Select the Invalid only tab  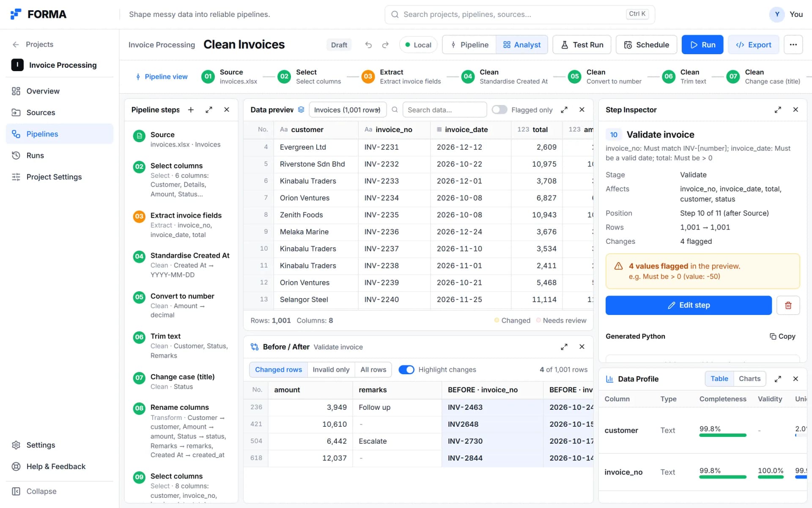331,370
